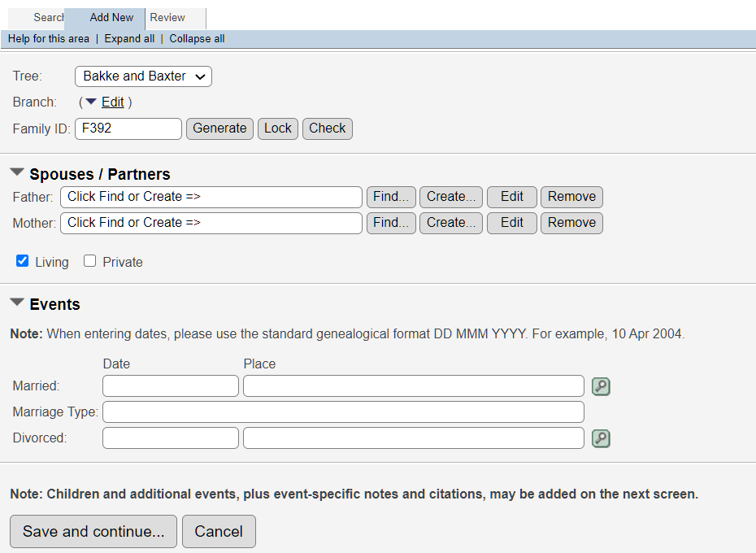Click the Expand all link
This screenshot has width=756, height=553.
(x=129, y=39)
